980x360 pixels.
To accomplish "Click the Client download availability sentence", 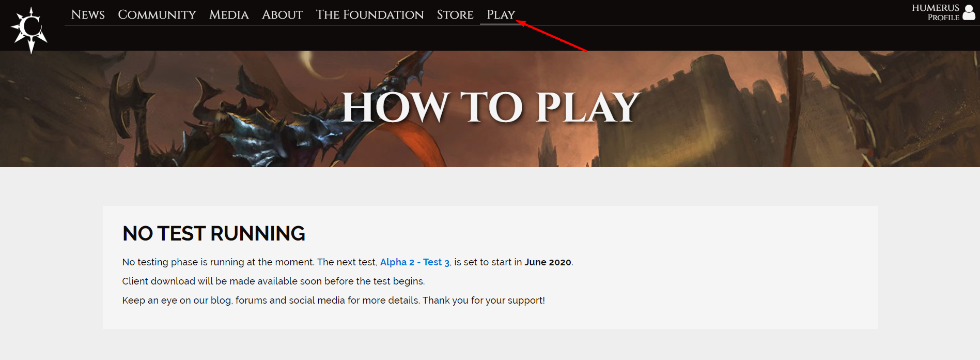I will (273, 281).
